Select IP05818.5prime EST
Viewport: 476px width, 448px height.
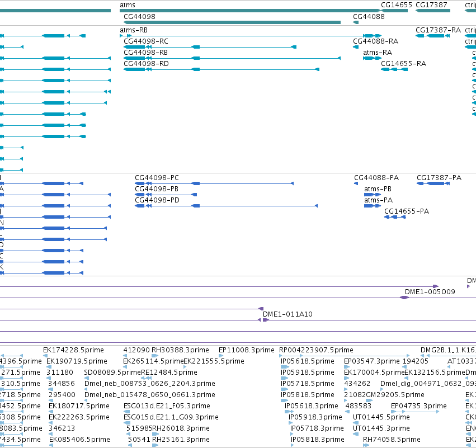308,395
